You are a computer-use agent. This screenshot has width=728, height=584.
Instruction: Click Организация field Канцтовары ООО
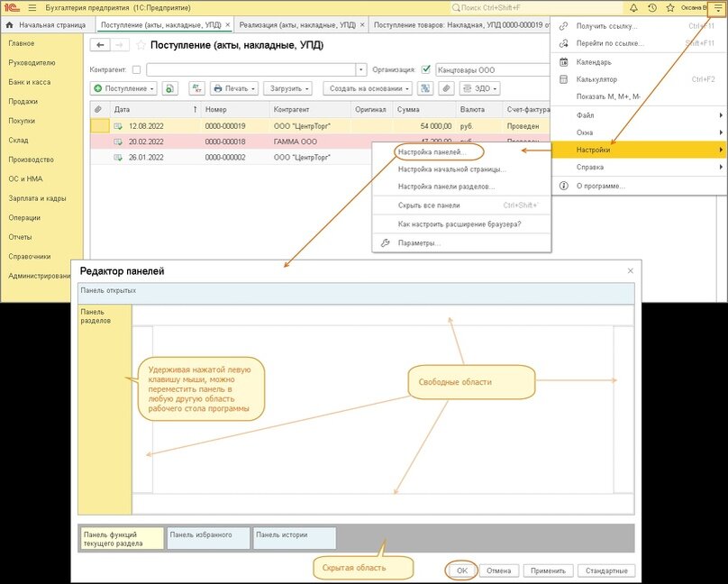coord(492,69)
